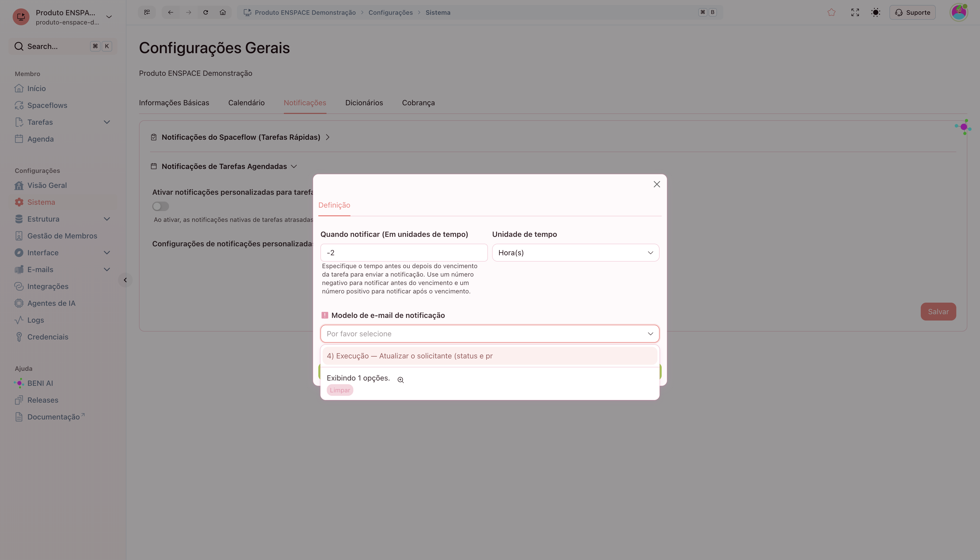
Task: Toggle custom task notifications switch
Action: 160,206
